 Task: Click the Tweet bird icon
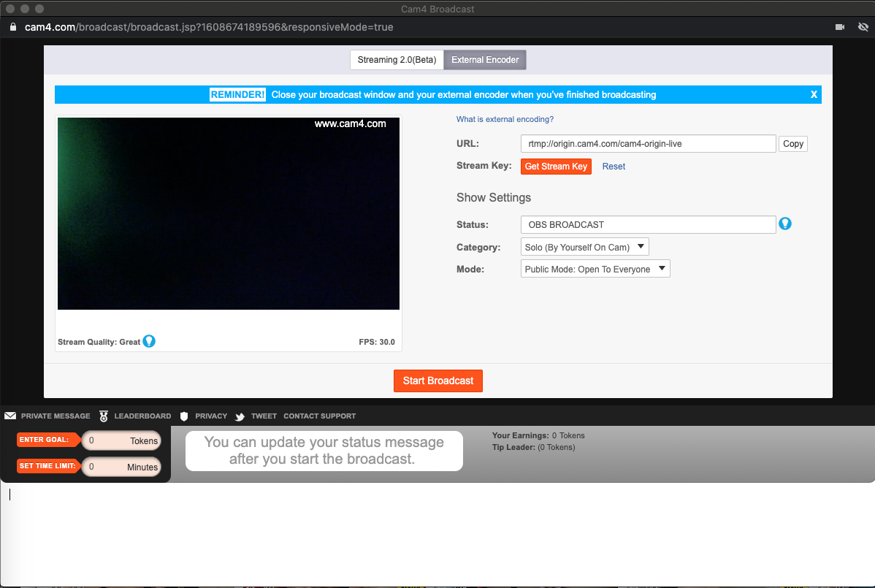point(240,416)
